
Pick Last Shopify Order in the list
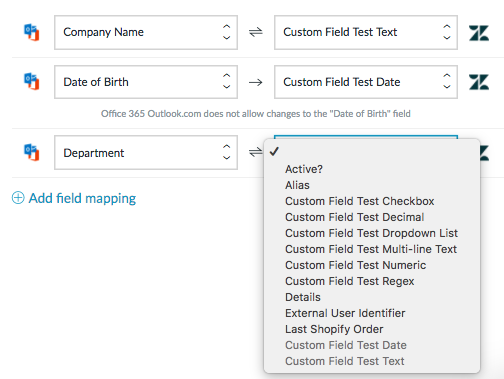click(334, 329)
